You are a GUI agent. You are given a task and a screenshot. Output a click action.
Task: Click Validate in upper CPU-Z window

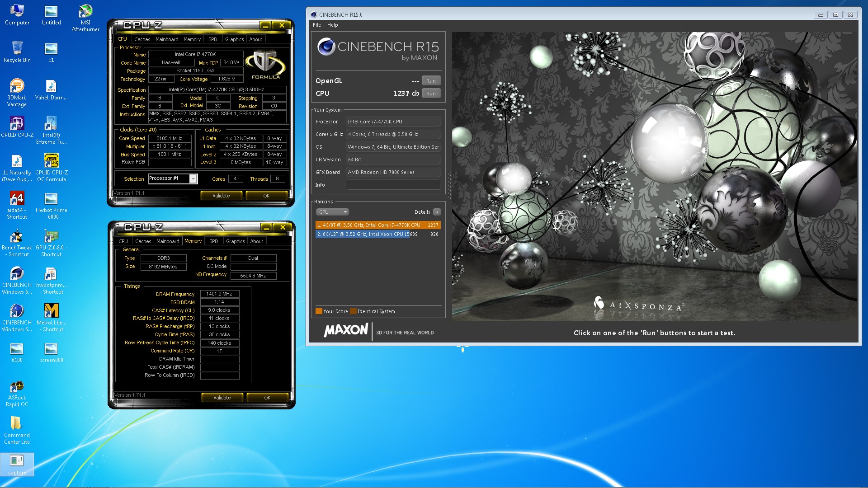click(221, 196)
